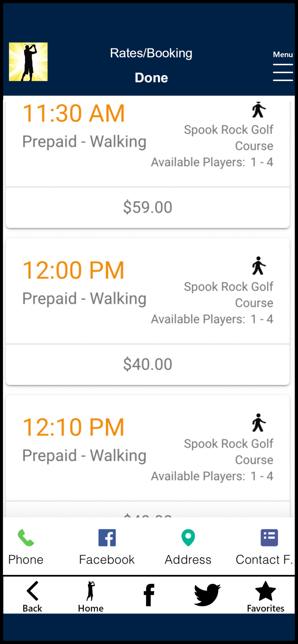Select the Phone icon to call course
The height and width of the screenshot is (644, 298).
coord(25,538)
